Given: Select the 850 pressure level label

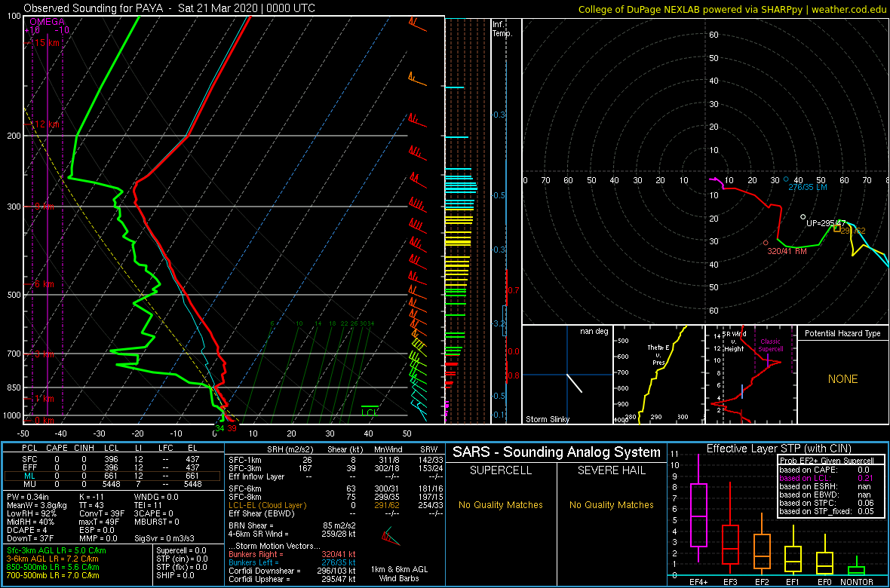Looking at the screenshot, I should (12, 387).
